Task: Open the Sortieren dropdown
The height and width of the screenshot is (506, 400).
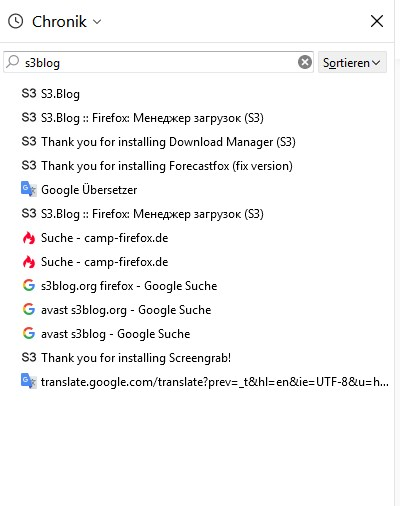Action: 352,62
